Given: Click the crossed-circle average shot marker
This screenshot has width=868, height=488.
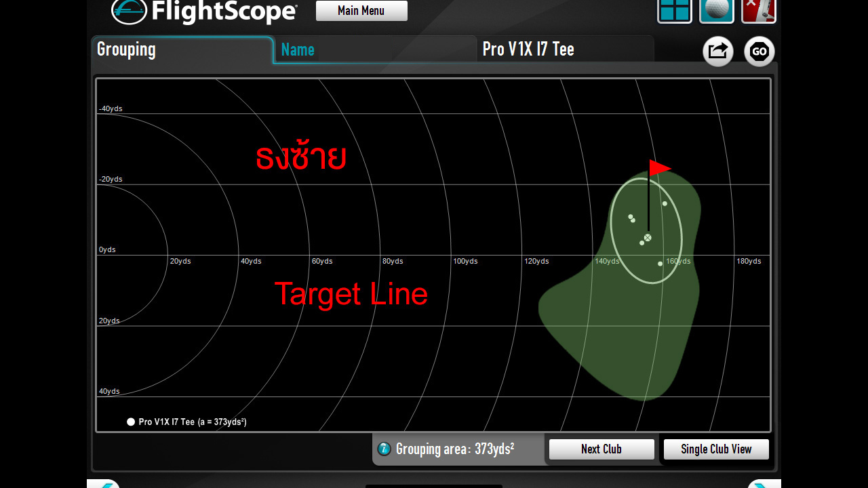Looking at the screenshot, I should 648,238.
